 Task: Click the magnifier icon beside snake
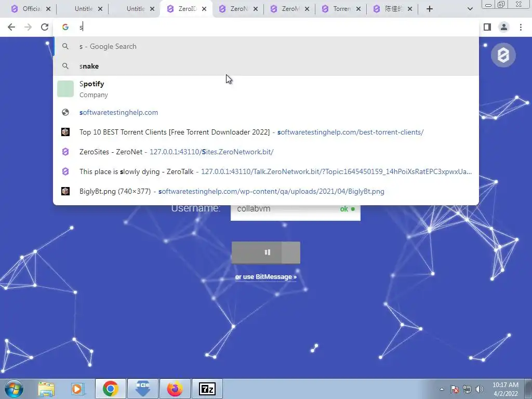pos(65,66)
